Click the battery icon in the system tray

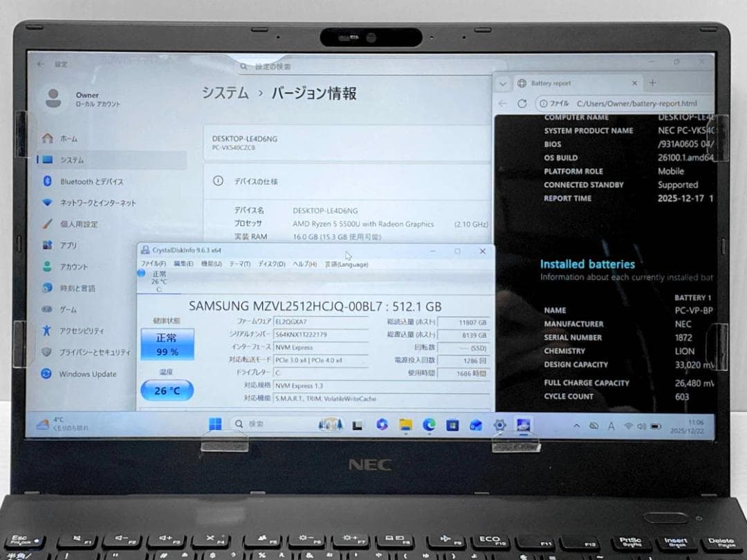656,426
